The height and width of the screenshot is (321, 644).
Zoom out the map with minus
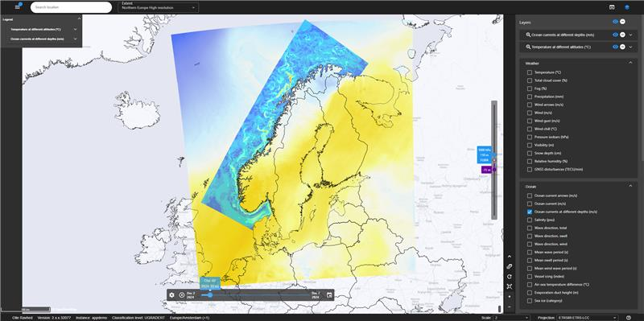[510, 307]
